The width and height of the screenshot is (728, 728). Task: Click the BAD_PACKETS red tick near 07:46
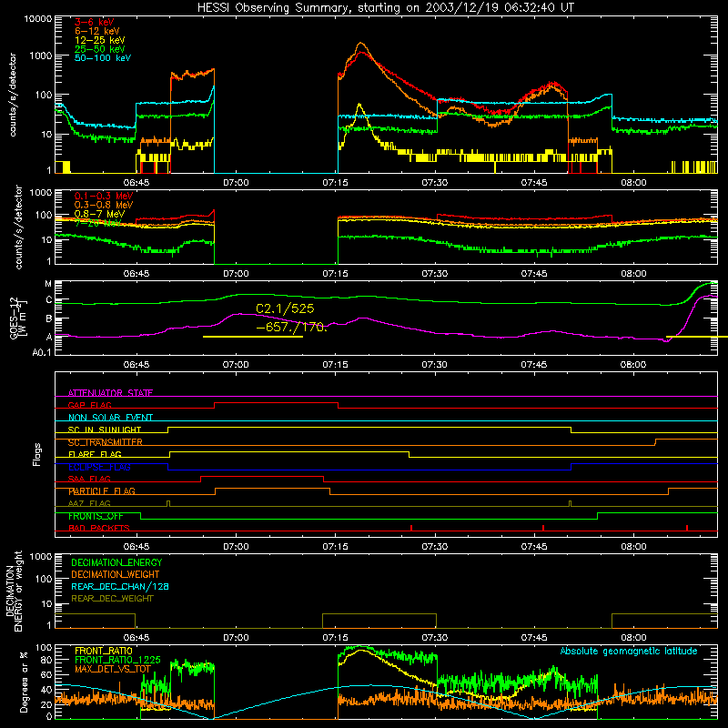[x=543, y=528]
